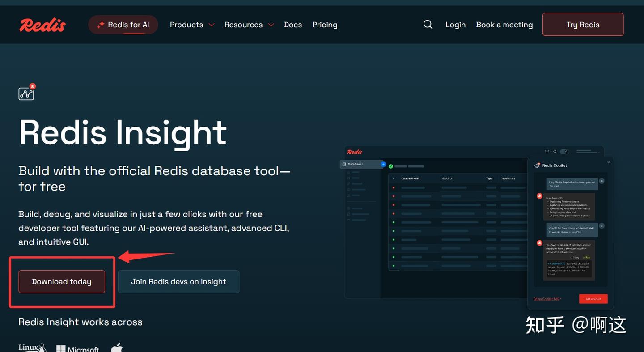Click the Apple logo
Screen dimensions: 644x352
tap(117, 348)
